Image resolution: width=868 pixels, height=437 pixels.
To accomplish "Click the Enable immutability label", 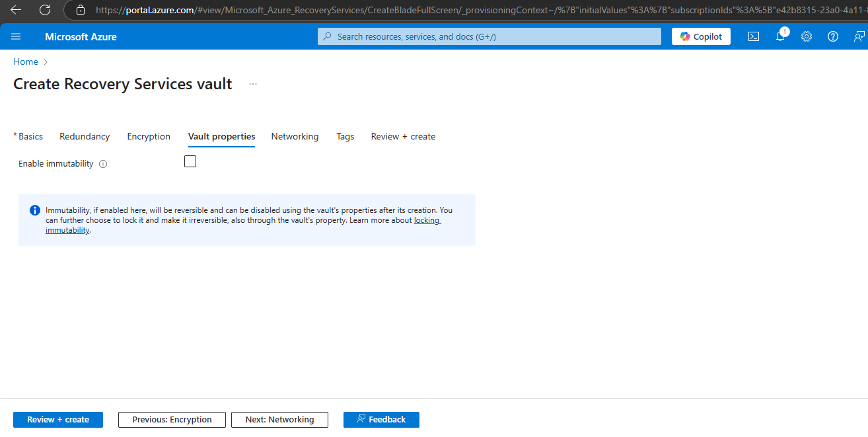I will tap(56, 164).
